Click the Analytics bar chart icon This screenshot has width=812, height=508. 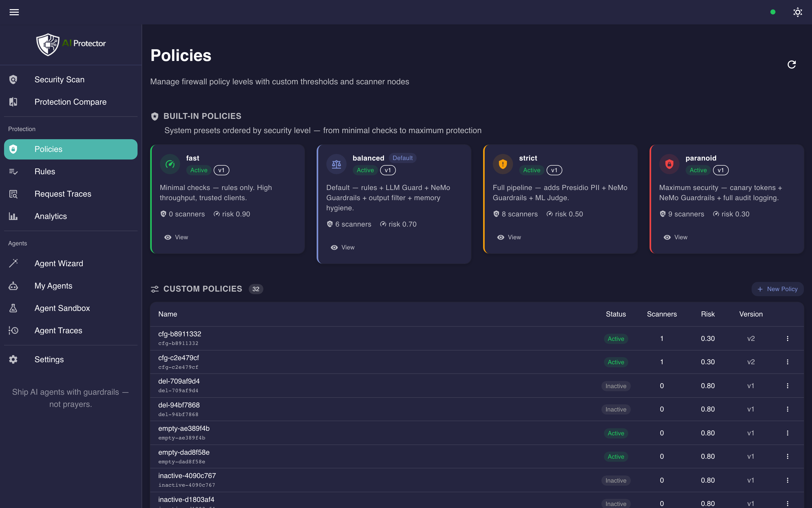(13, 216)
